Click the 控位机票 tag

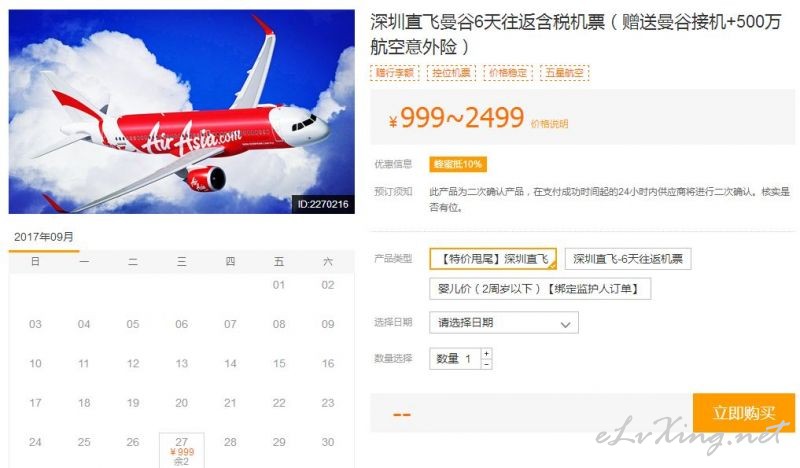coord(451,73)
